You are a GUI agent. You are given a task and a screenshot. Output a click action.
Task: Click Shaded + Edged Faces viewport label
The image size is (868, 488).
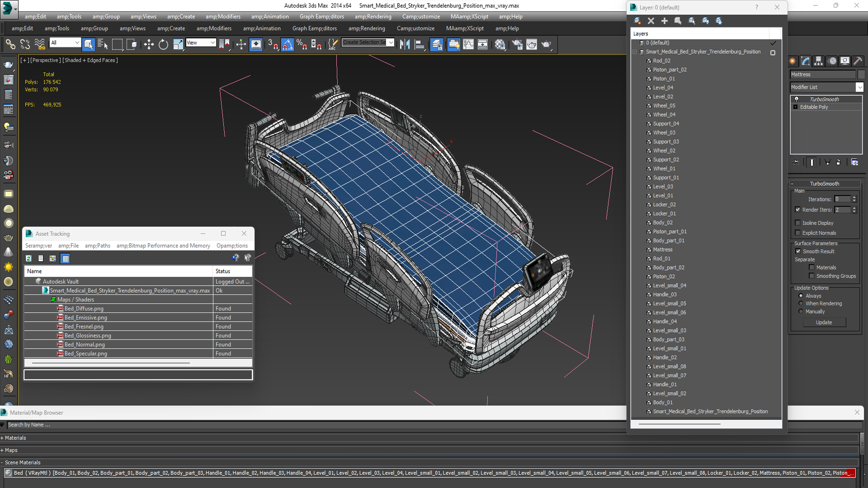[x=90, y=60]
